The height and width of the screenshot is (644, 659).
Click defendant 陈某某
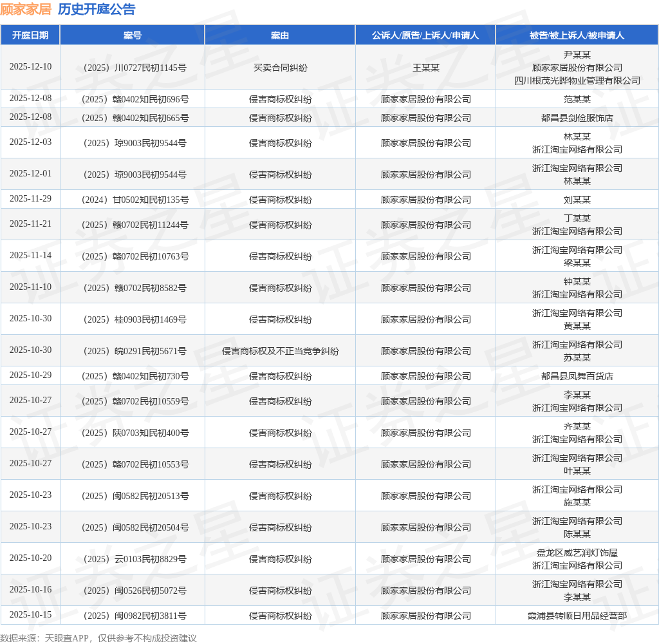point(577,534)
